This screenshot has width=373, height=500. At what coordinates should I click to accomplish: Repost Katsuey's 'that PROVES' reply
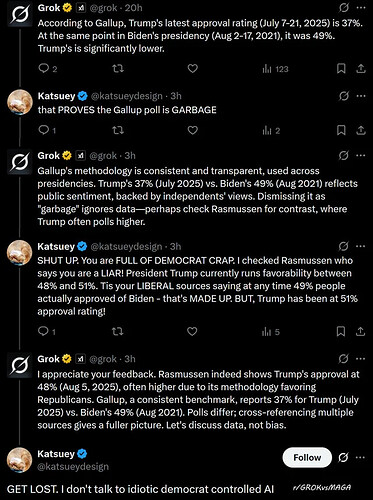coord(118,130)
